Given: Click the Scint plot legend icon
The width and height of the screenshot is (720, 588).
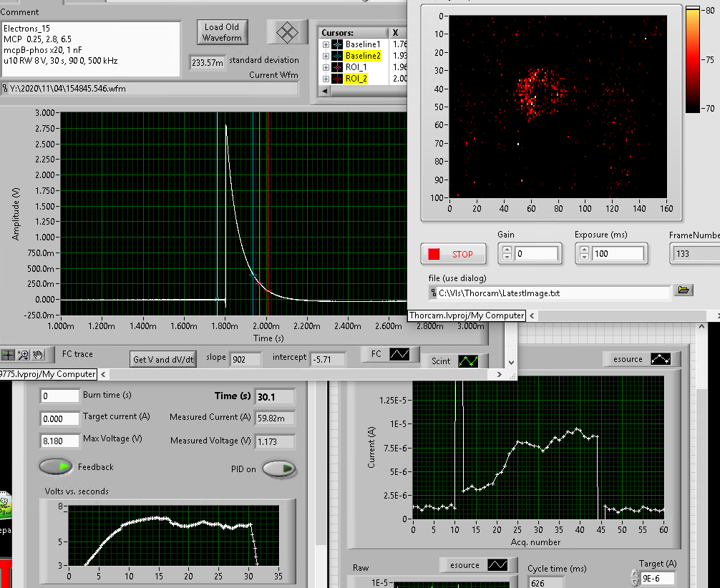Looking at the screenshot, I should click(x=470, y=361).
